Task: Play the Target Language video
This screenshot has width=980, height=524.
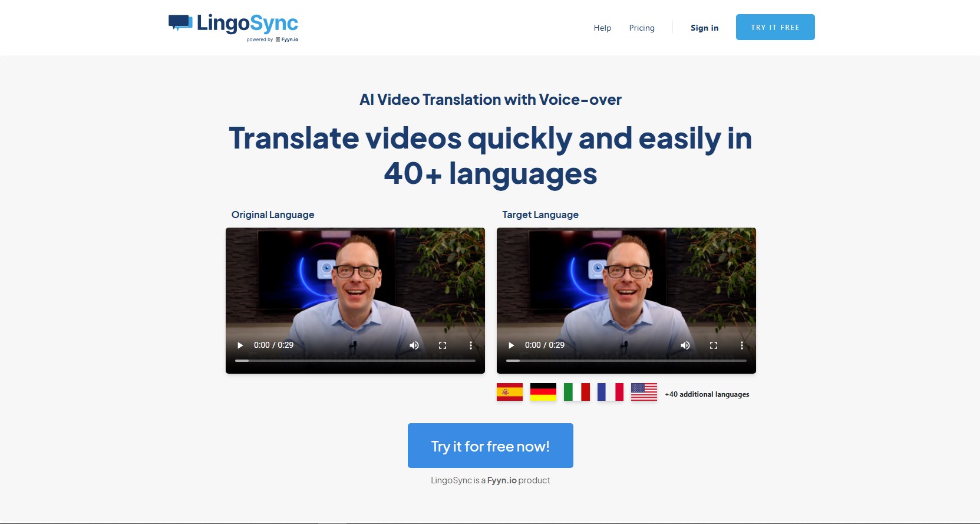Action: point(512,345)
